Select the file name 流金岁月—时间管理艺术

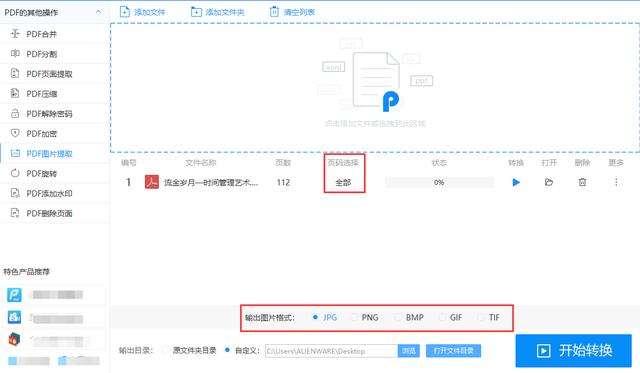pos(211,182)
